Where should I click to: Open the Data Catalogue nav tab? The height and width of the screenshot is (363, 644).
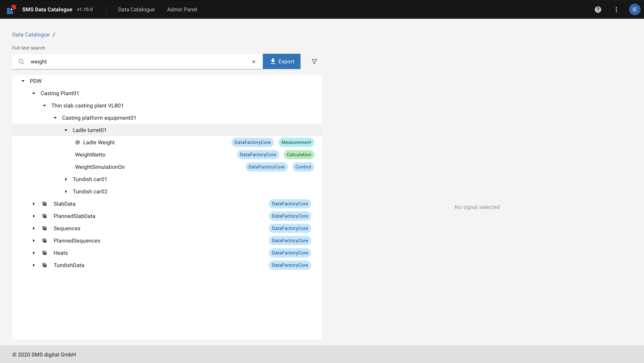point(136,10)
